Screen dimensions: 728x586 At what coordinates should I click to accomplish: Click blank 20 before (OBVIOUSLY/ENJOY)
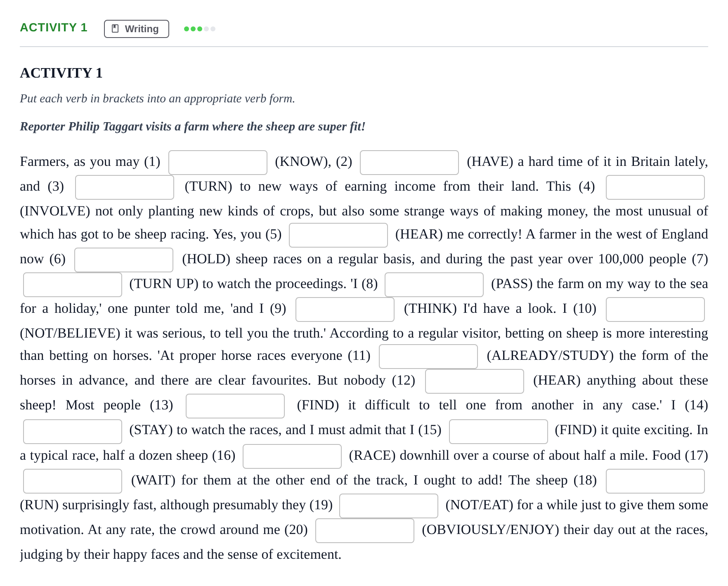365,531
